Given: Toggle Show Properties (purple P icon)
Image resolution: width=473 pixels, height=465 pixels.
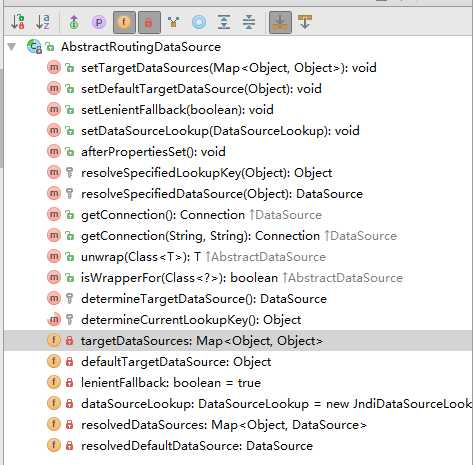Looking at the screenshot, I should click(99, 22).
